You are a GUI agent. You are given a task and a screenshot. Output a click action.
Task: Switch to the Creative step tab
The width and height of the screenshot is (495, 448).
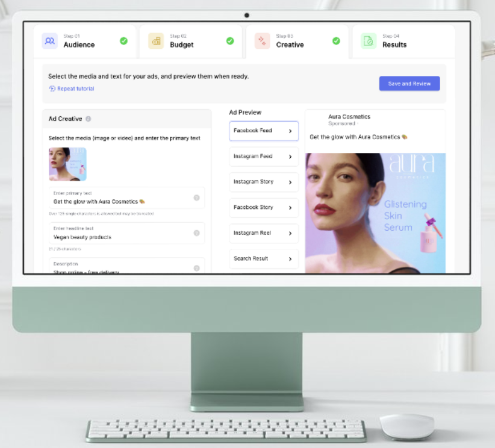297,41
